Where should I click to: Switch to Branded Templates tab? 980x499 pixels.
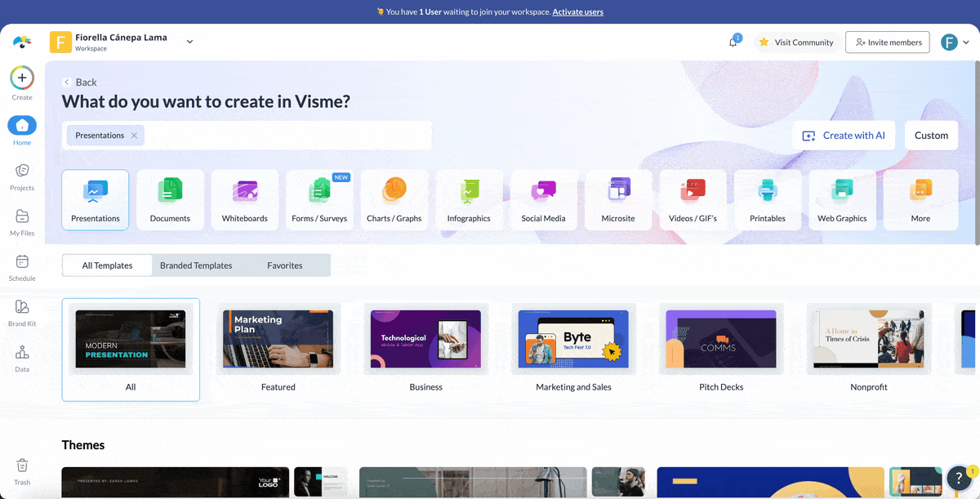(196, 265)
